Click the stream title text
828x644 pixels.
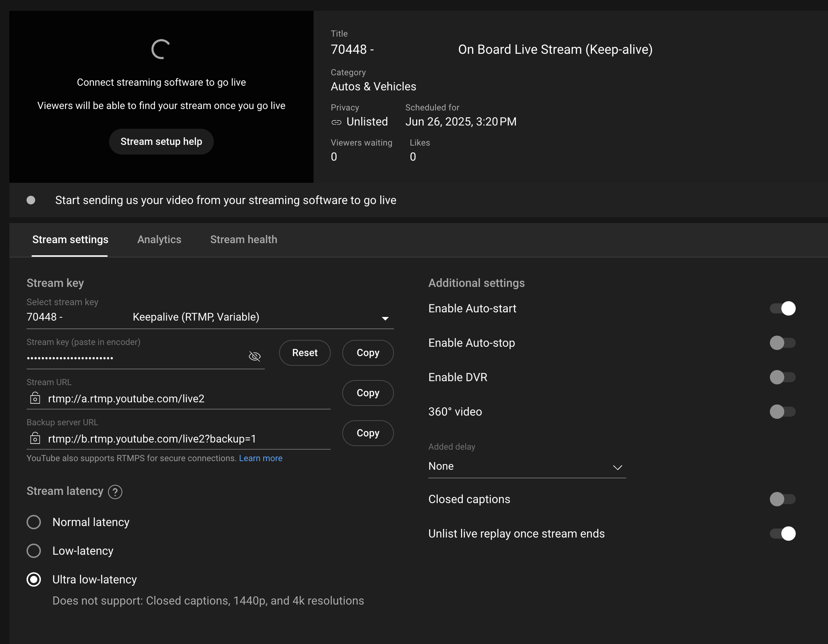[x=492, y=49]
